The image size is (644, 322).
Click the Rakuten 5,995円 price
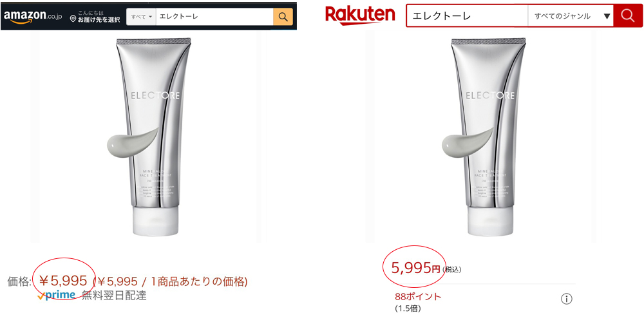pyautogui.click(x=415, y=268)
